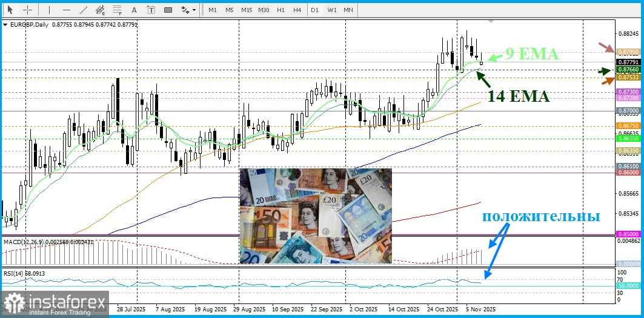This screenshot has width=644, height=318.
Task: Choose the rectangle shape tool
Action: point(168,10)
